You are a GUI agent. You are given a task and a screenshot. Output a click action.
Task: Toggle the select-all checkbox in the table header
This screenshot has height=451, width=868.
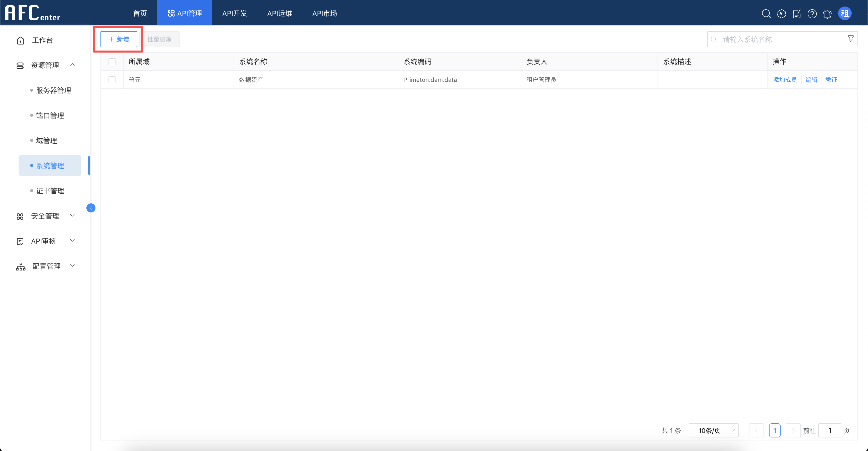(x=112, y=62)
